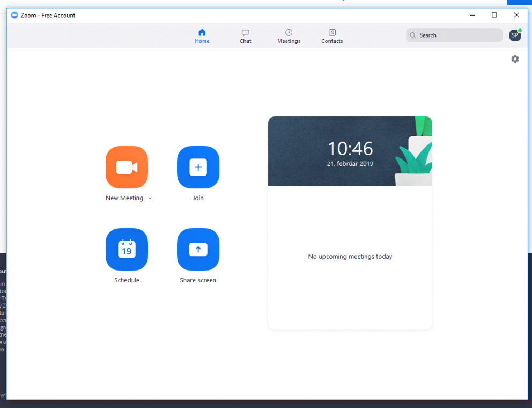532x408 pixels.
Task: Click the orange New Meeting camera icon
Action: 127,167
